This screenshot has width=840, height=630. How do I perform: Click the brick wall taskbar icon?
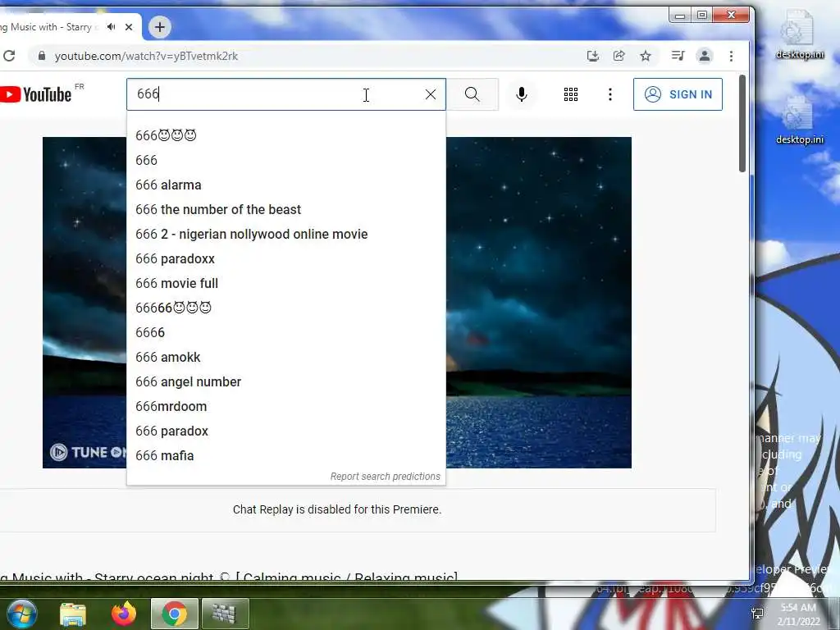point(225,614)
